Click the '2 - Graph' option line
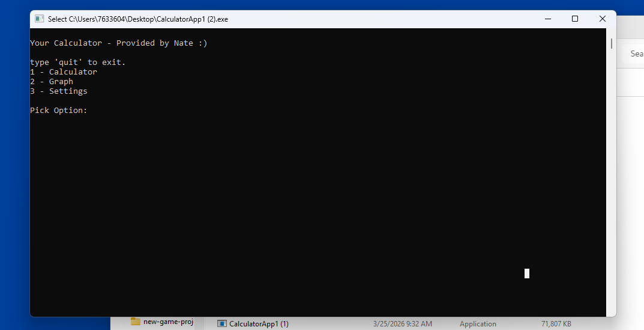Viewport: 644px width, 330px height. (x=52, y=82)
